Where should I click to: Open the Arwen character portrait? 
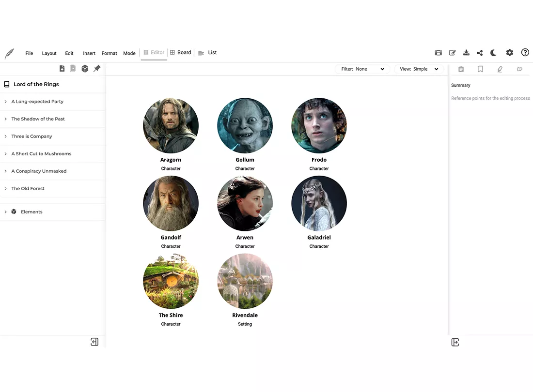coord(245,203)
